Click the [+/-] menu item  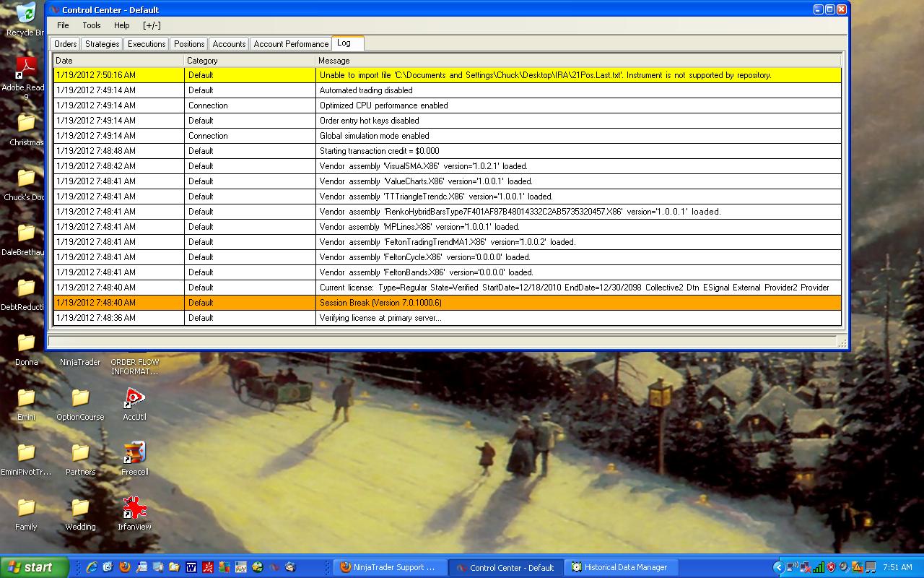(152, 25)
